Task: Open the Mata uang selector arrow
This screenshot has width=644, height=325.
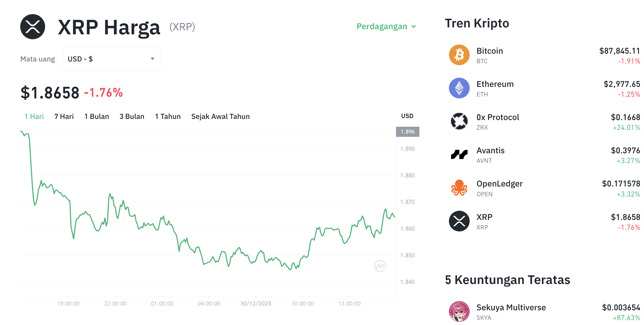Action: 153,59
